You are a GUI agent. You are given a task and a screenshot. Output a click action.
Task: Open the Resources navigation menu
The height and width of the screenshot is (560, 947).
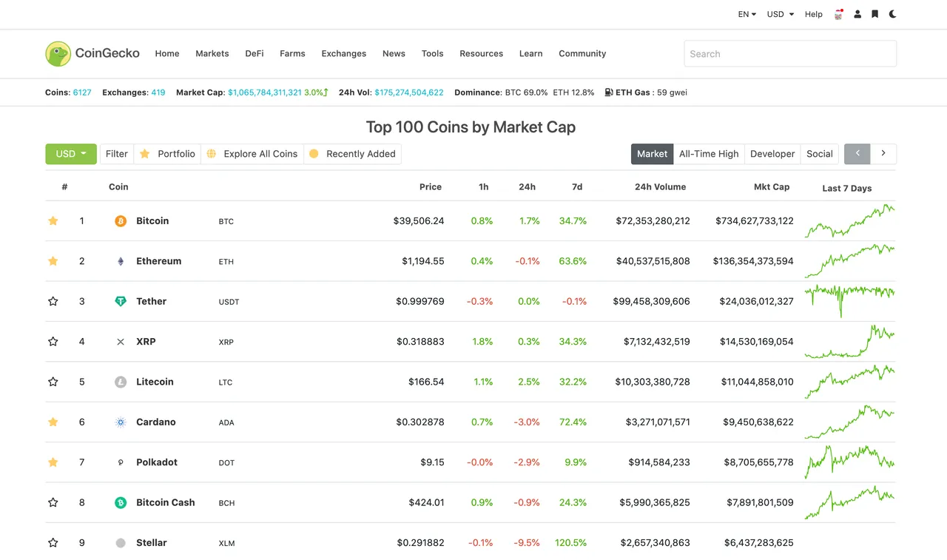pyautogui.click(x=482, y=53)
